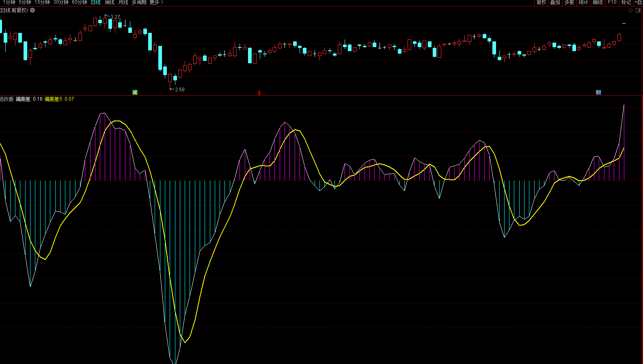643x364 pixels.
Task: Toggle the side panel layout icon
Action: tap(638, 11)
